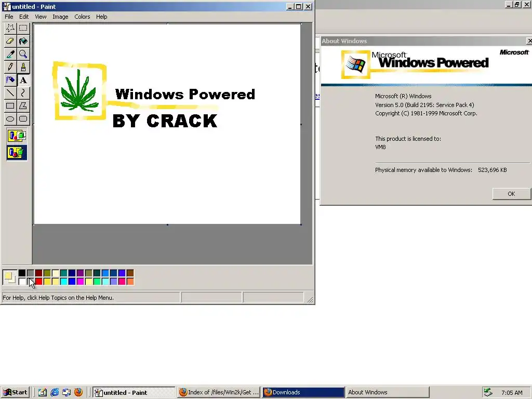Click the foreground/background color indicator box
532x399 pixels.
click(x=9, y=277)
